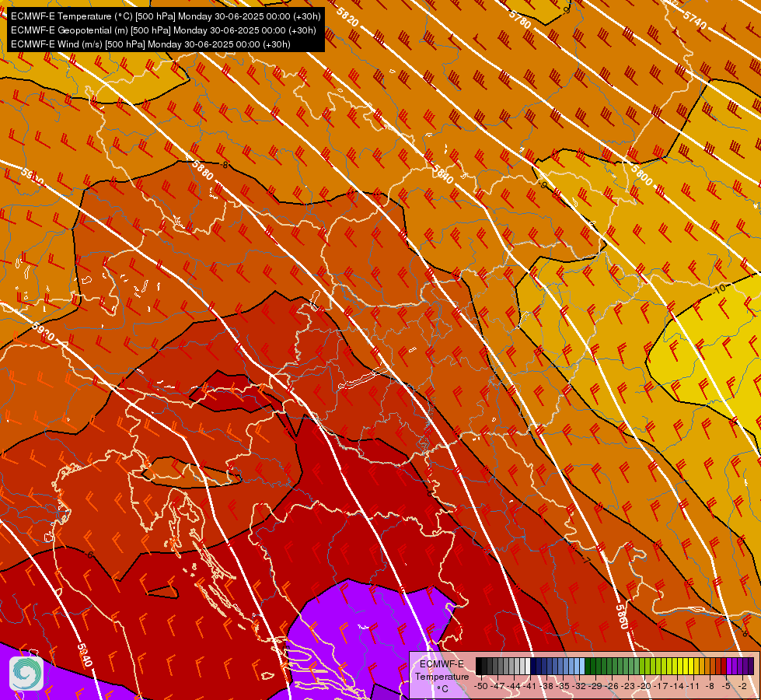The height and width of the screenshot is (700, 761).
Task: Click the 5800 geopotential contour label
Action: pos(641,175)
